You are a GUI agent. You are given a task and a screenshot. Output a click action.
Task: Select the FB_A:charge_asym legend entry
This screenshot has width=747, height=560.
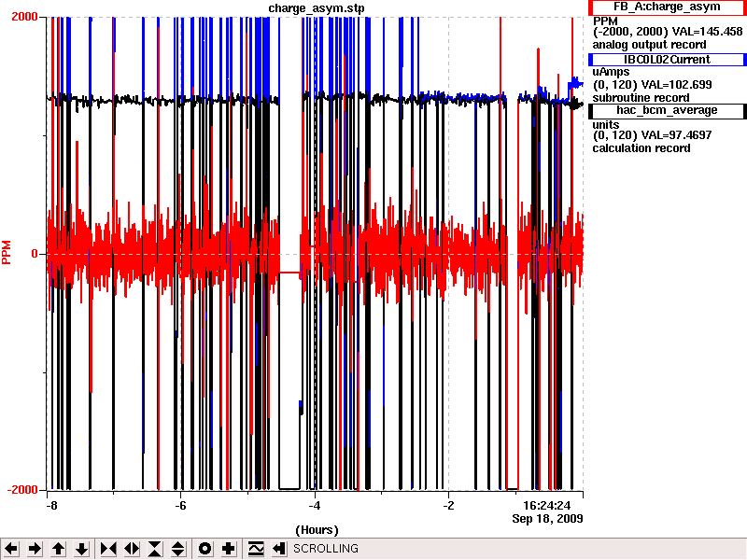point(667,7)
